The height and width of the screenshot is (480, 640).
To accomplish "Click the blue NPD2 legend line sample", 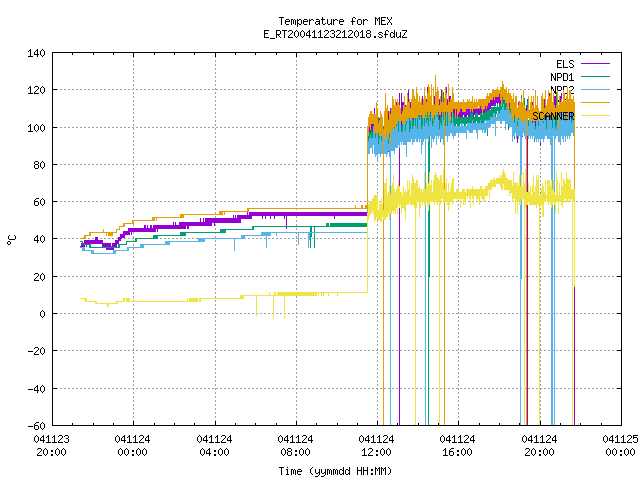I will pos(595,89).
